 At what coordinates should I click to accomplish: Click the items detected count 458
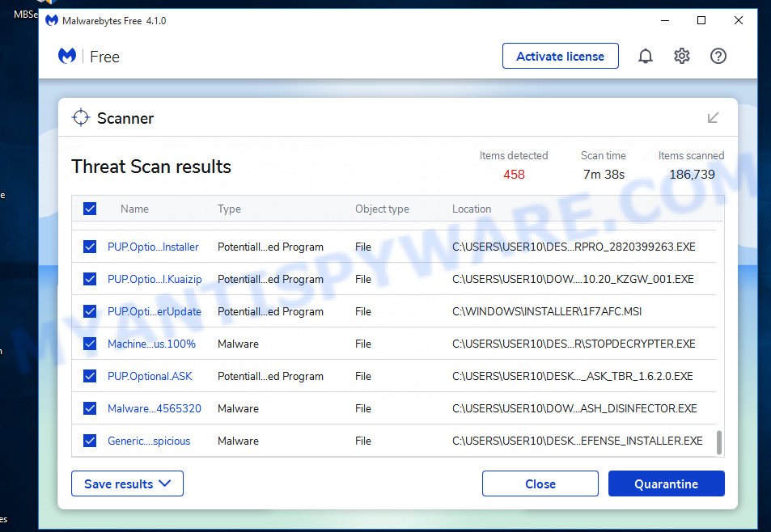[x=514, y=175]
